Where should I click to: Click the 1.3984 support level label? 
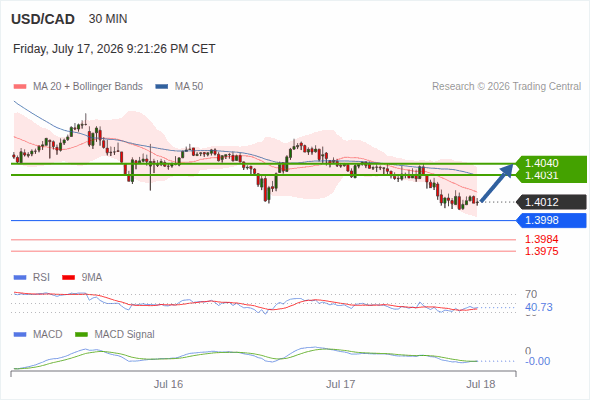coord(541,239)
